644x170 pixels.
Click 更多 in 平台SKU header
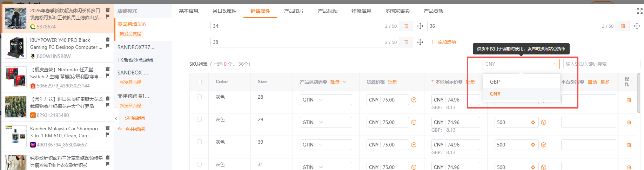pos(605,82)
